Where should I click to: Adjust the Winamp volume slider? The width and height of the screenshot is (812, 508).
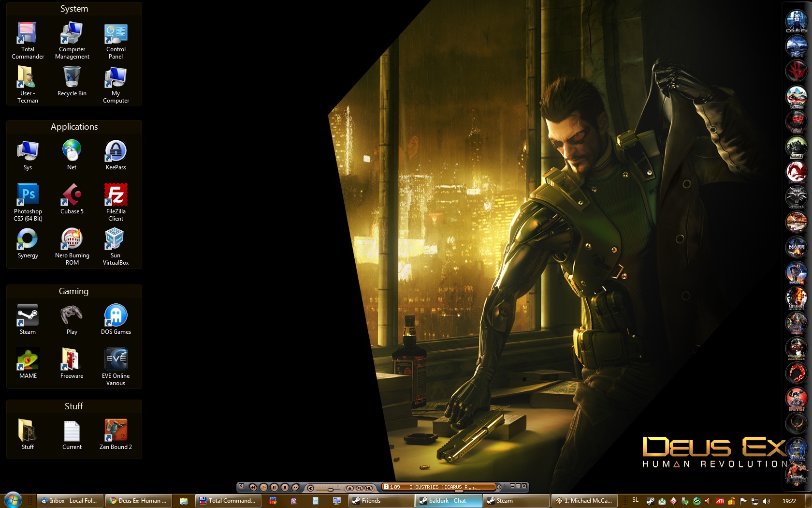(330, 489)
